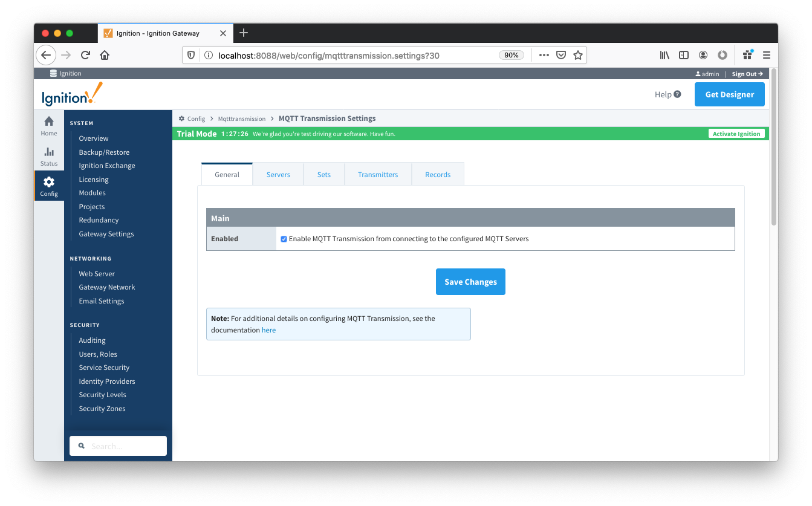The width and height of the screenshot is (812, 506).
Task: Toggle the Enable MQTT Transmission checkbox
Action: (284, 239)
